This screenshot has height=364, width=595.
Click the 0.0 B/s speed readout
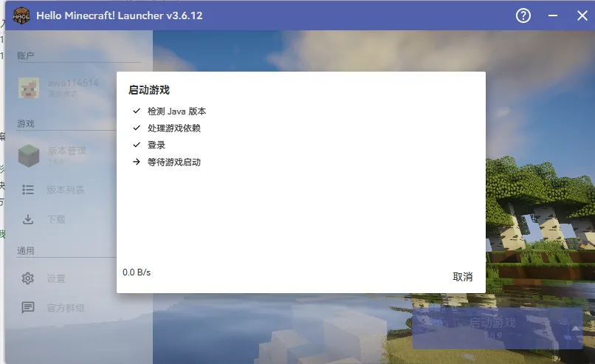tap(137, 272)
